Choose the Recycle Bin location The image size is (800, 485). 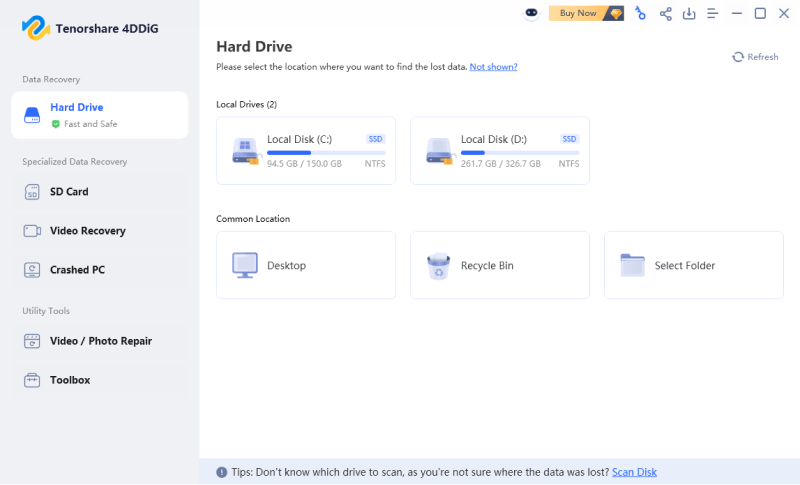pos(500,265)
